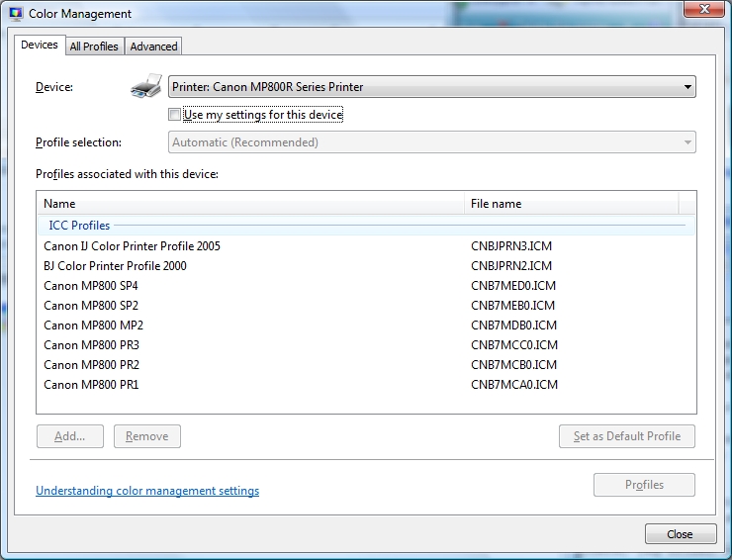Click file name CNB7MCA0.ICM
Image resolution: width=732 pixels, height=560 pixels.
514,385
